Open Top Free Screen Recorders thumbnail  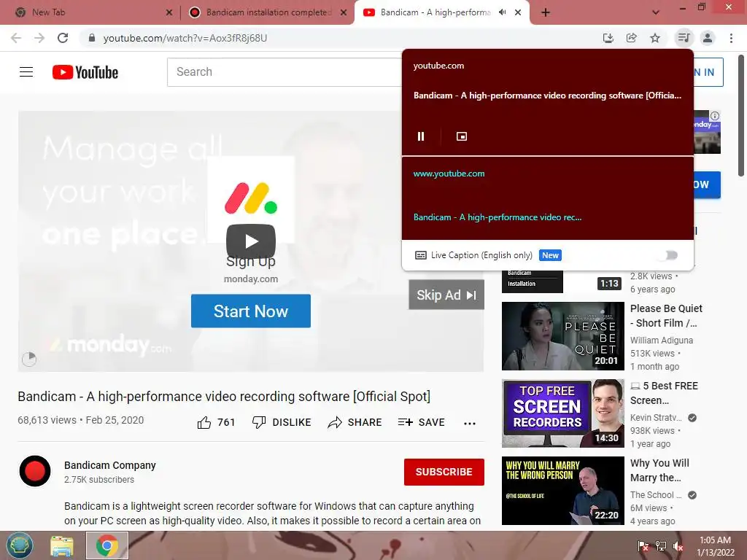click(x=562, y=413)
